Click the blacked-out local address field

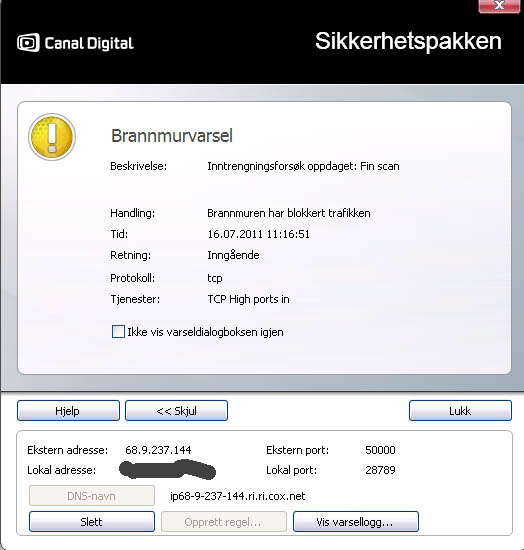[167, 470]
